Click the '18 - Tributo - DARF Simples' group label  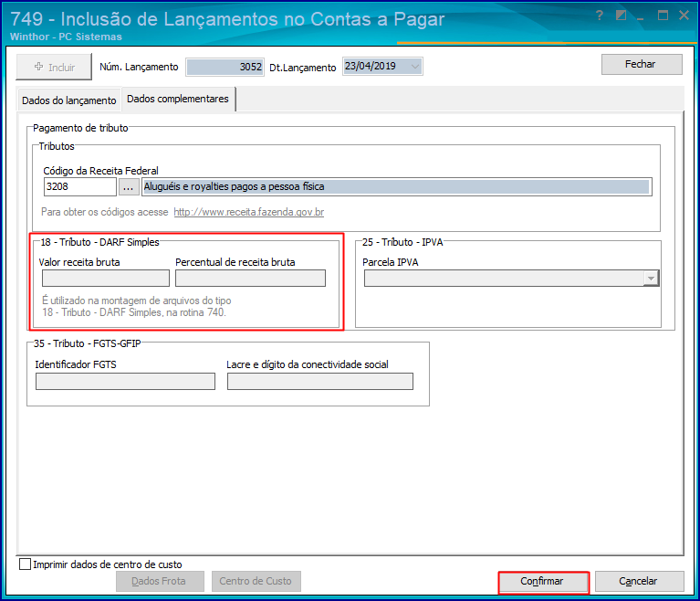pyautogui.click(x=100, y=242)
